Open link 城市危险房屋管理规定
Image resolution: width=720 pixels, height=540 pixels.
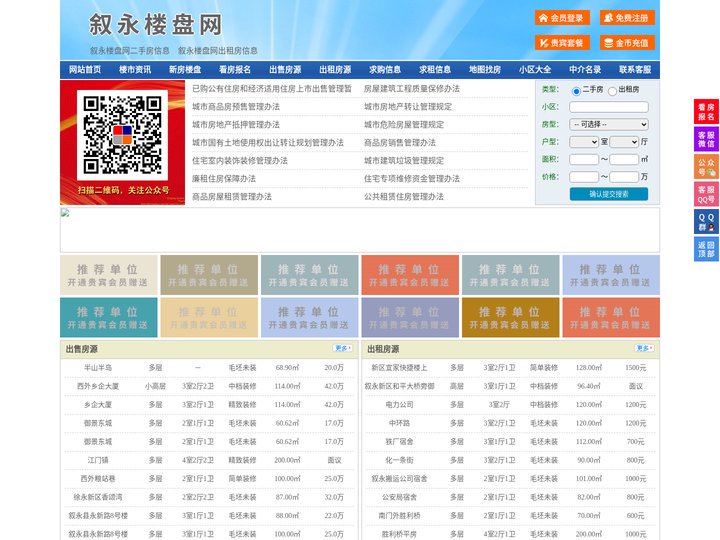pos(404,124)
